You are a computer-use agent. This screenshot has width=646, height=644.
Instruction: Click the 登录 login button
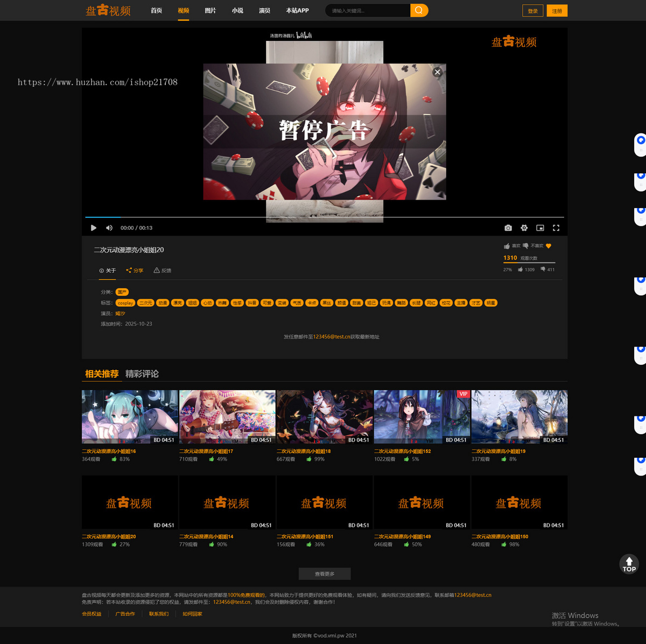(x=532, y=11)
